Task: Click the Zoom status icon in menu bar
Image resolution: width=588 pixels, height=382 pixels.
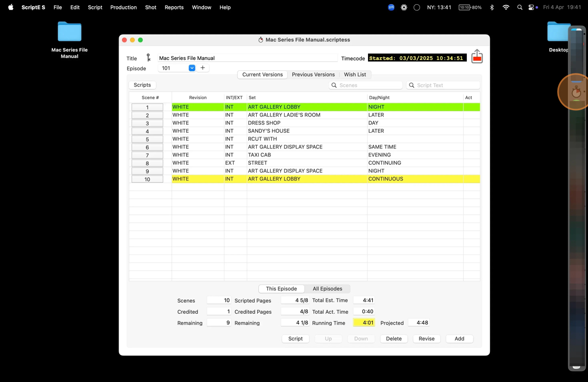Action: pos(391,7)
